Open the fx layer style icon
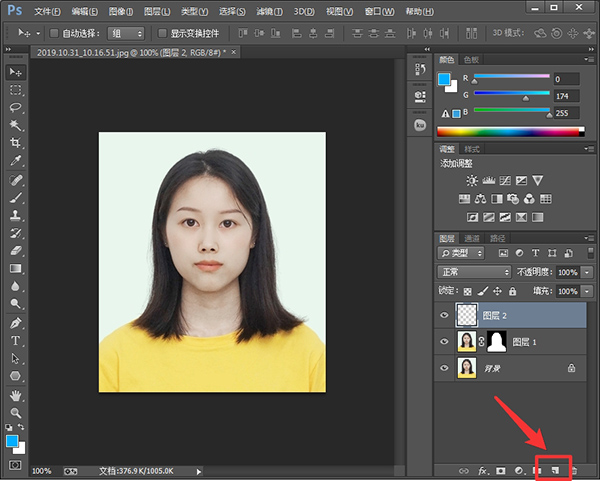The image size is (600, 481). point(482,469)
